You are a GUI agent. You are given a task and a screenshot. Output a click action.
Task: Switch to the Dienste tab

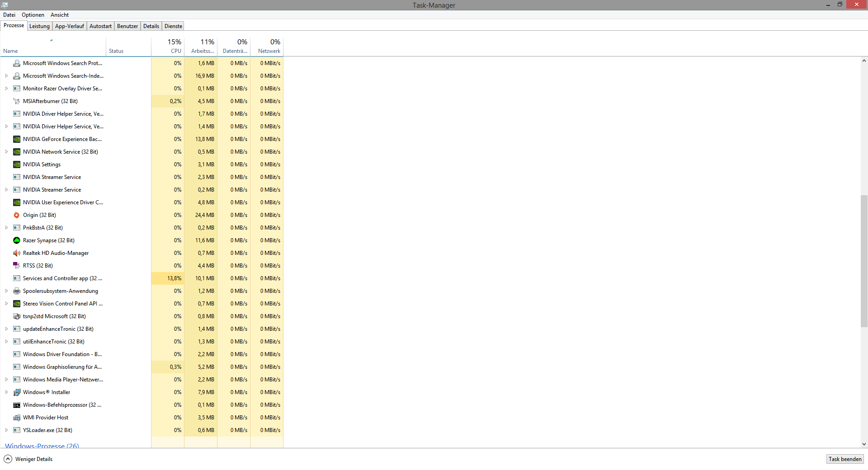(173, 26)
